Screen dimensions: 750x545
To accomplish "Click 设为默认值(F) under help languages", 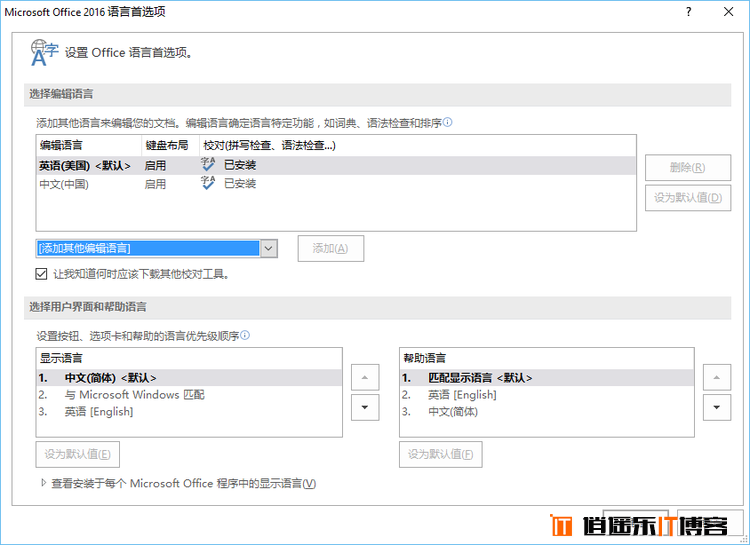I will [x=441, y=454].
